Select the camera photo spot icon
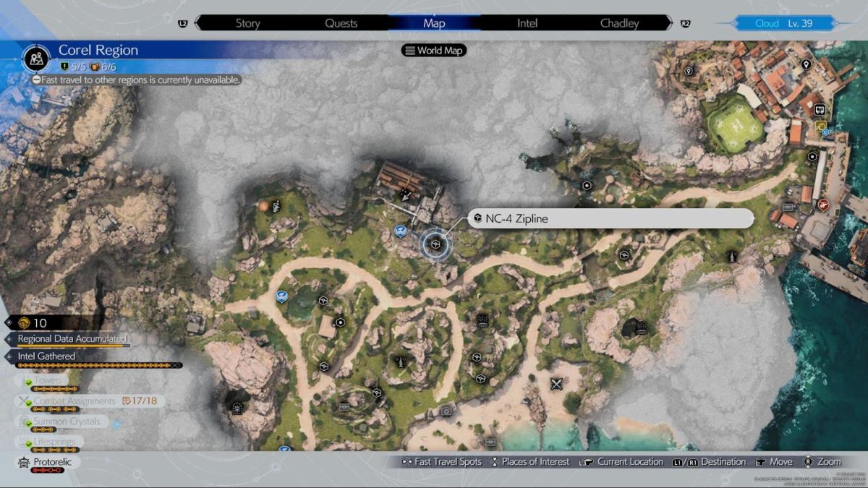 446,411
